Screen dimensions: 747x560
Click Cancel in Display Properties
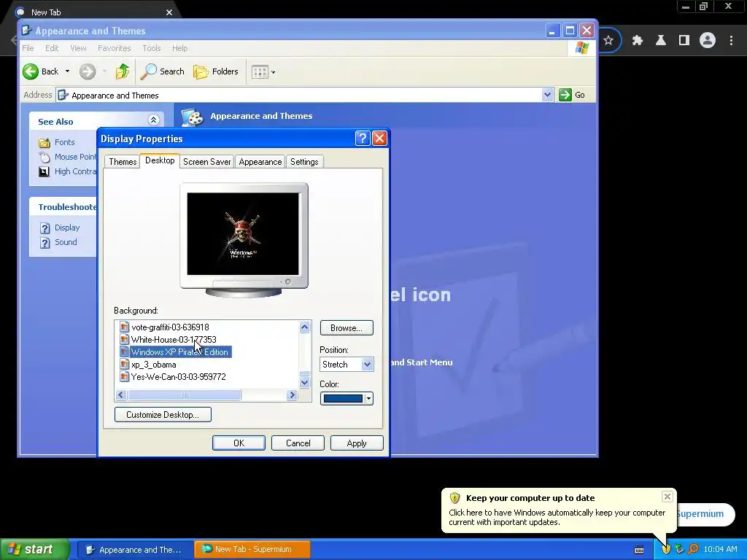point(298,443)
